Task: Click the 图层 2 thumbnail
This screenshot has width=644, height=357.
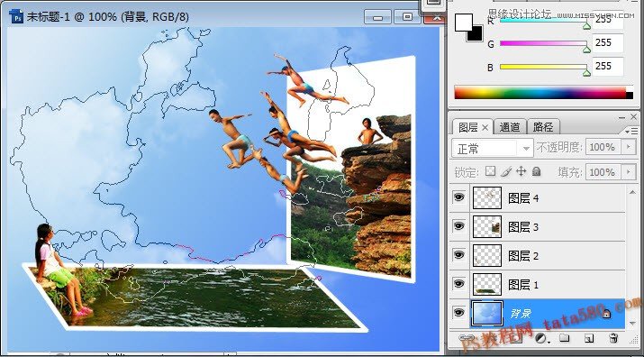Action: tap(487, 255)
